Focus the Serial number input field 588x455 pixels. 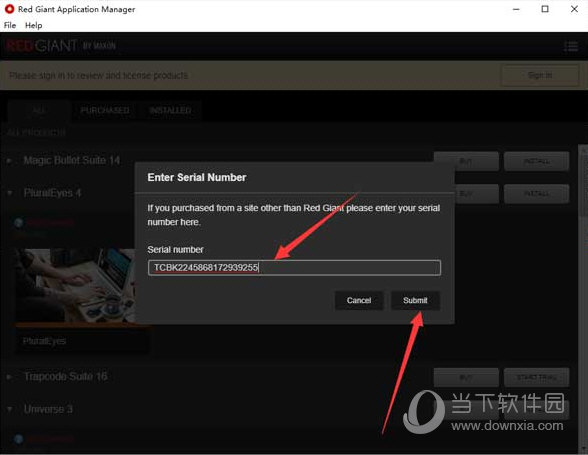(294, 268)
